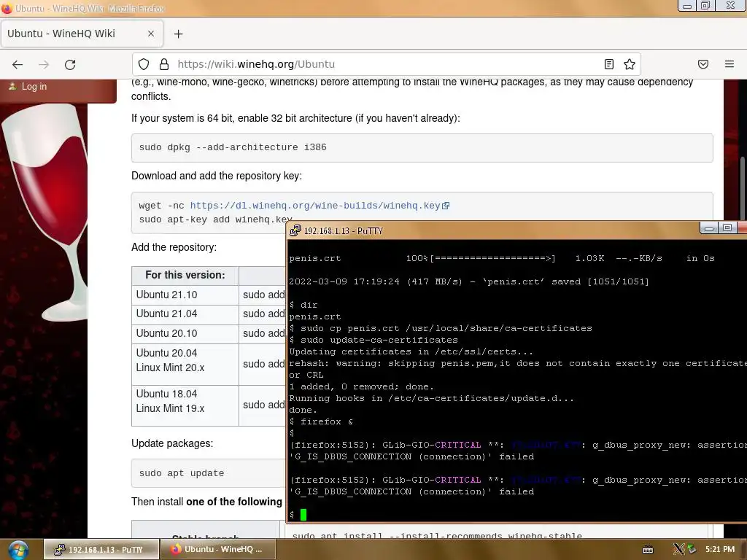Close the Ubuntu - WineHQ Wiki tab
Image resolution: width=747 pixels, height=560 pixels.
point(150,34)
